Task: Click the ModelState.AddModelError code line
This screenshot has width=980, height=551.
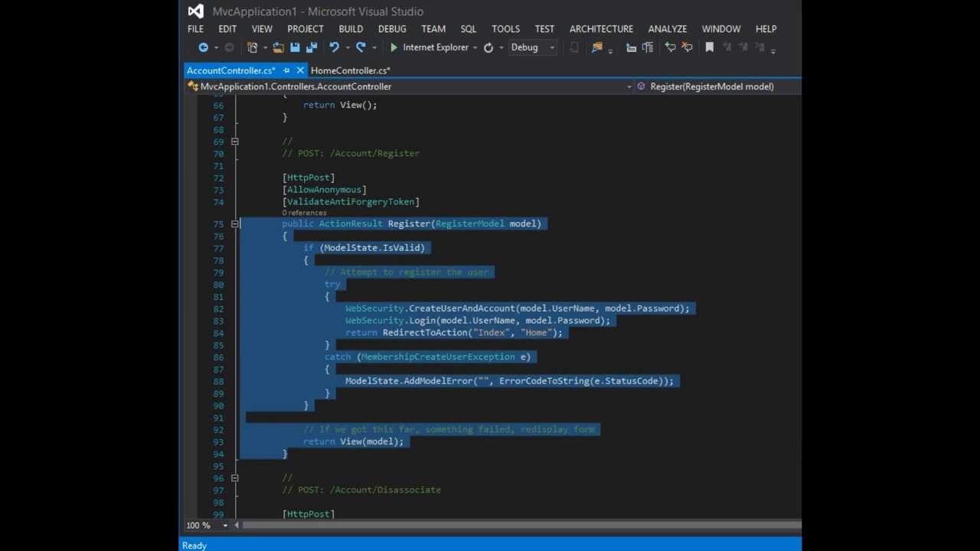Action: pos(510,381)
